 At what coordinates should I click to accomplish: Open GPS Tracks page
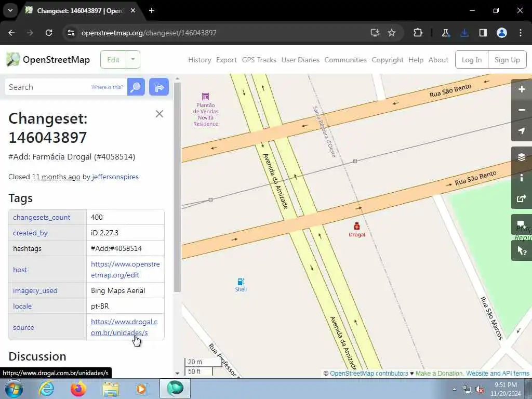259,60
